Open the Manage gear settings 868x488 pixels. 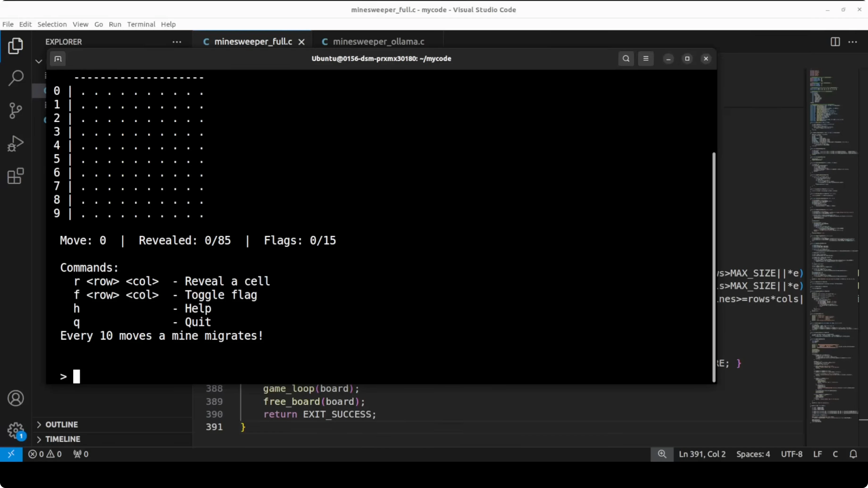coord(16,430)
